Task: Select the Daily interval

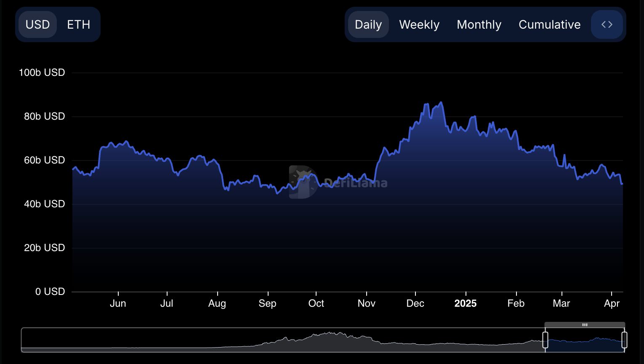Action: [368, 24]
